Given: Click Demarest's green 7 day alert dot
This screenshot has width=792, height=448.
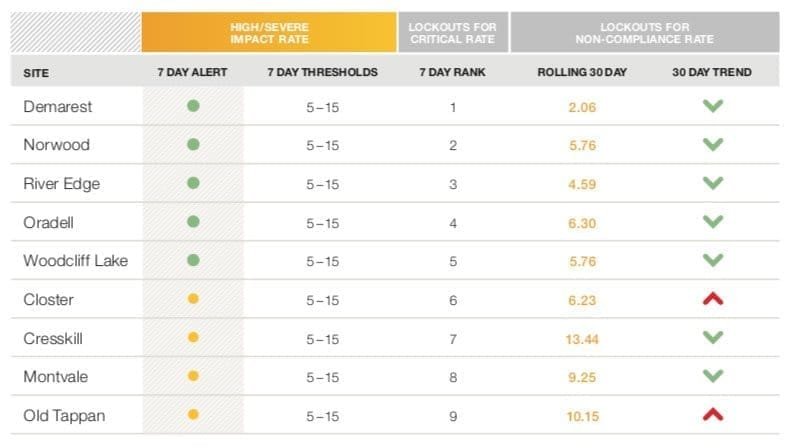Looking at the screenshot, I should coord(193,106).
